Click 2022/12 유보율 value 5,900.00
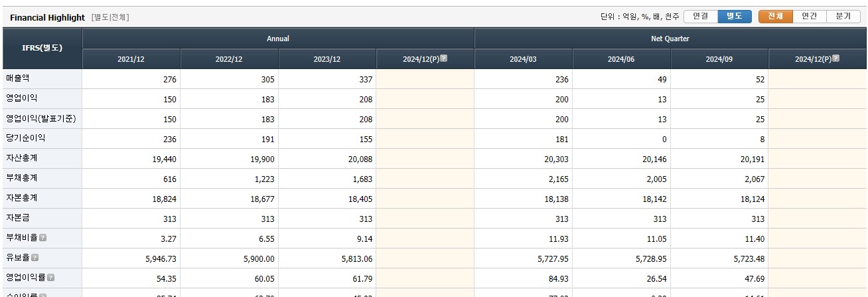The width and height of the screenshot is (868, 297). coord(259,259)
